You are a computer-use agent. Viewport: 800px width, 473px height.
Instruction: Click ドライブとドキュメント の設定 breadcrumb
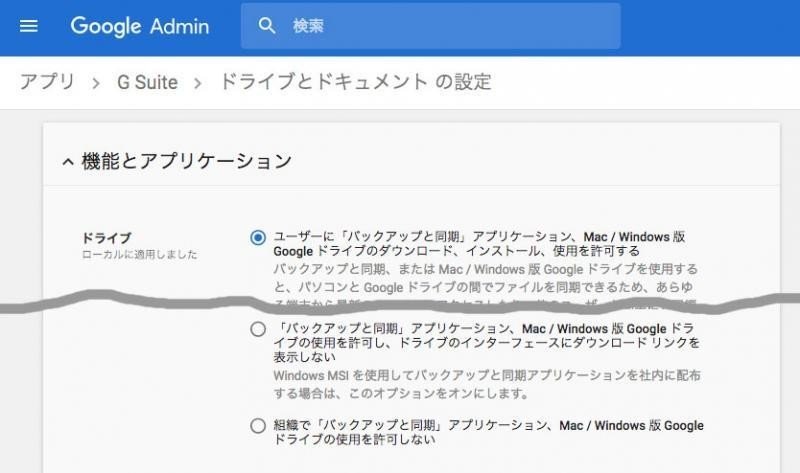coord(356,82)
